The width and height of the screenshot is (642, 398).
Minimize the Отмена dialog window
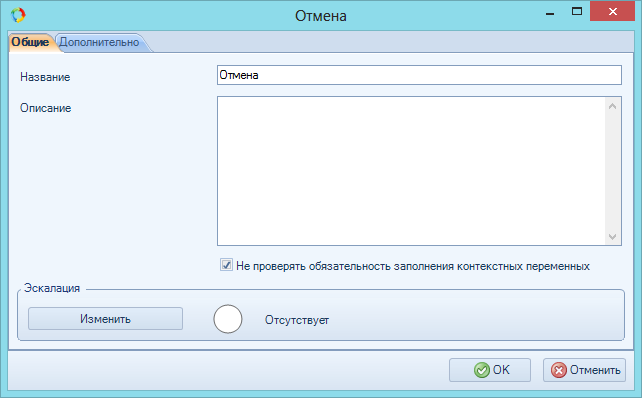pos(550,12)
